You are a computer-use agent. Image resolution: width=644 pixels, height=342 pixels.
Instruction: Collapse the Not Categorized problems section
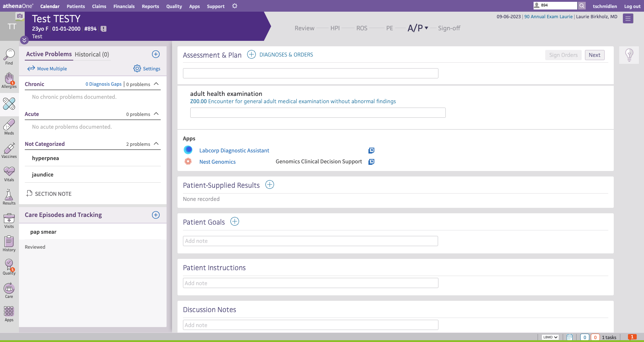pyautogui.click(x=156, y=144)
